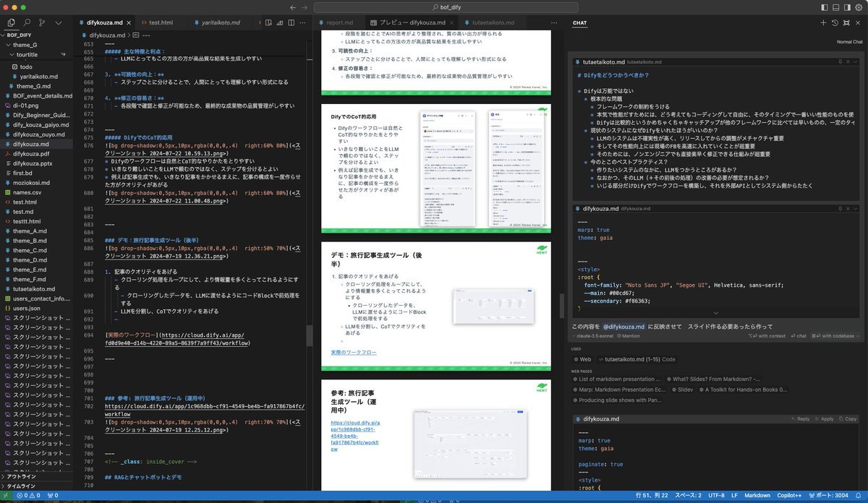The image size is (868, 503).
Task: Click the Normal Chat mode label
Action: 849,41
